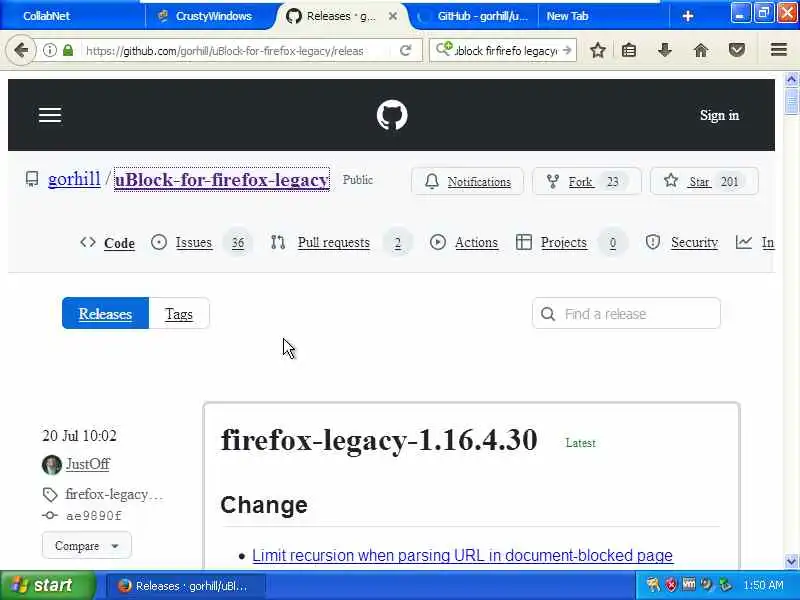Open the Issues repository tab

coord(201,242)
